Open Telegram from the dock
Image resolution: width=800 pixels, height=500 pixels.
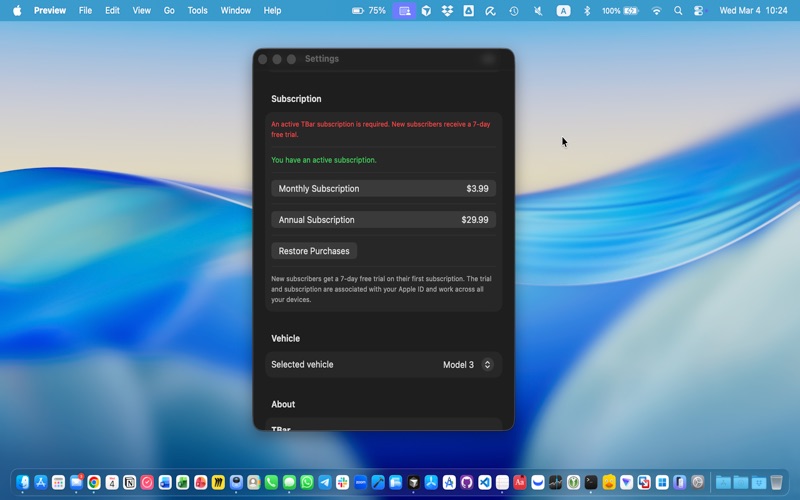[x=325, y=482]
